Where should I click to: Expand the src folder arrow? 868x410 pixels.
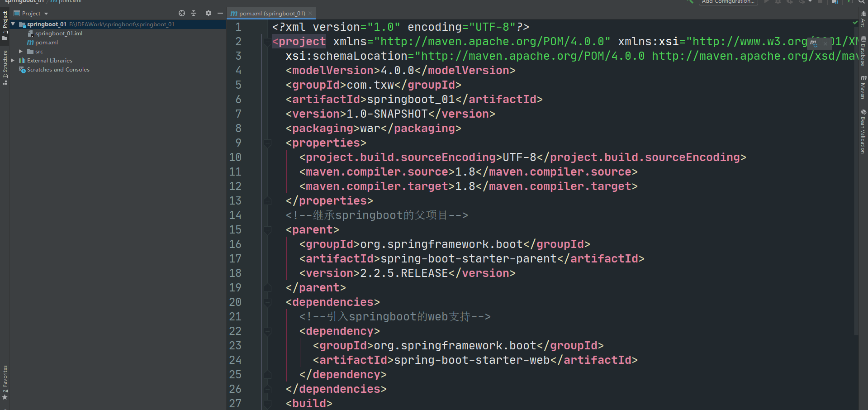[x=21, y=51]
